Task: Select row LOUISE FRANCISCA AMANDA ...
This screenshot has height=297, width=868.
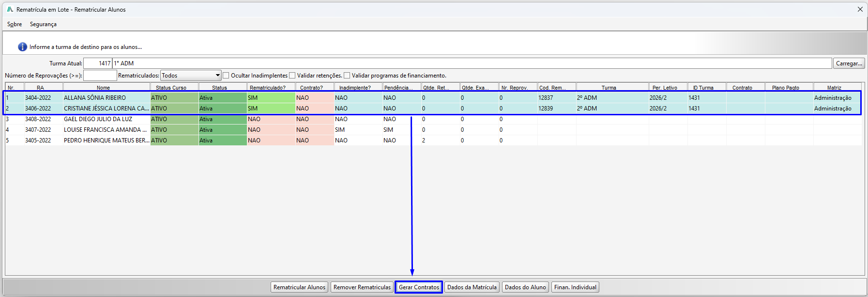Action: pyautogui.click(x=433, y=130)
